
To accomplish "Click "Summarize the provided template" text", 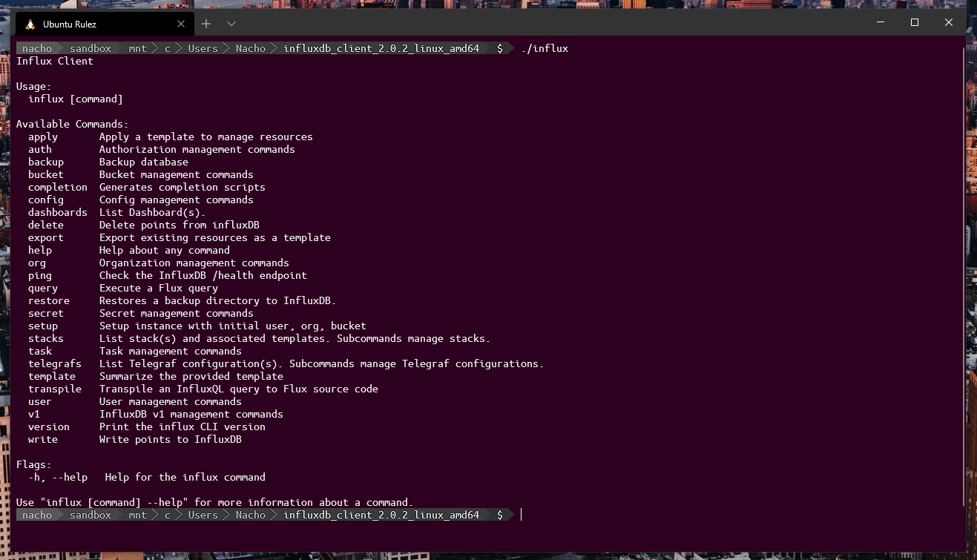I will pyautogui.click(x=191, y=377).
